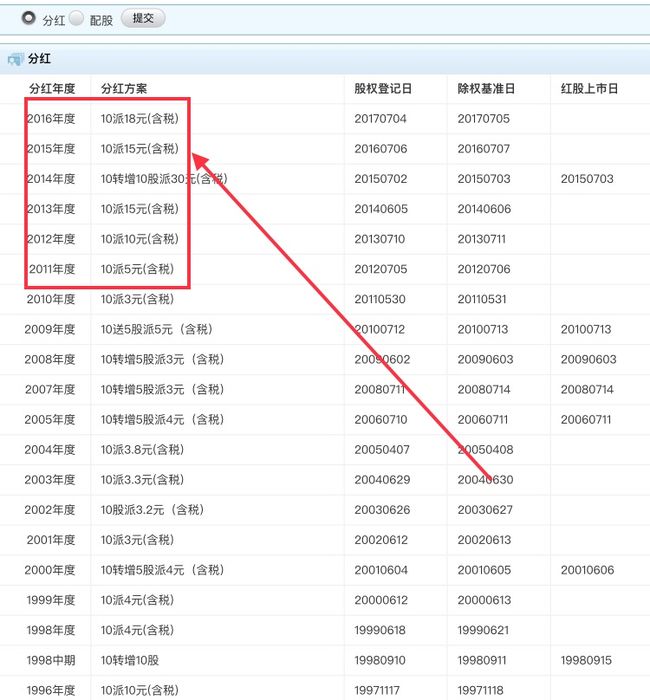650x700 pixels.
Task: Click ex-rights date 20170705
Action: [483, 119]
